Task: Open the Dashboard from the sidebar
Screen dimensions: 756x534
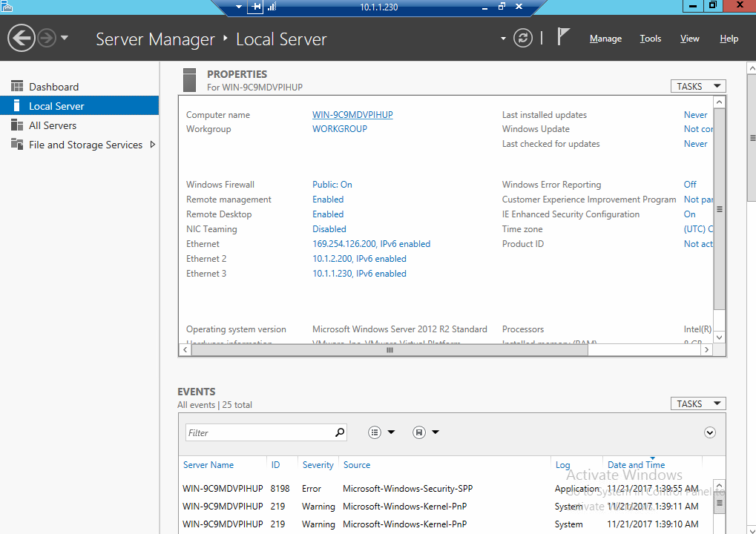Action: click(x=51, y=85)
